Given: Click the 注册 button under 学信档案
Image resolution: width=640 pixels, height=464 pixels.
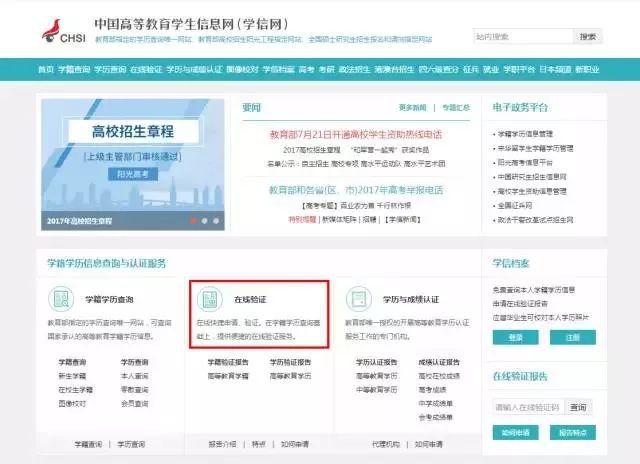Looking at the screenshot, I should [573, 337].
